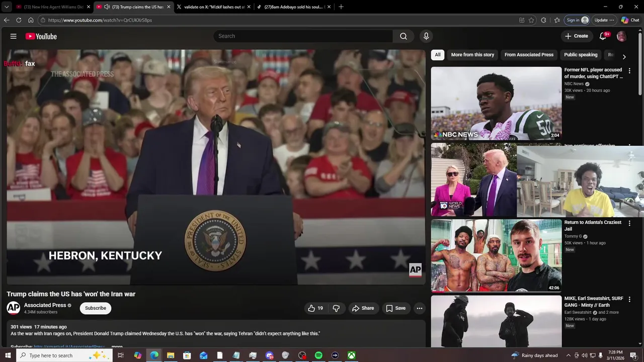Image resolution: width=644 pixels, height=362 pixels.
Task: Subscribe to Associated Press channel
Action: (x=96, y=308)
